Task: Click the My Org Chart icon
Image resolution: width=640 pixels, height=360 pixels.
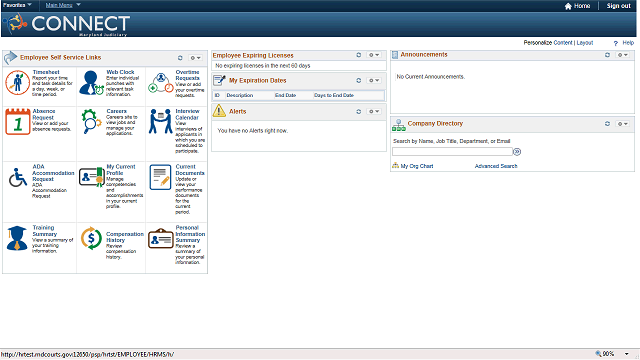Action: click(x=395, y=166)
